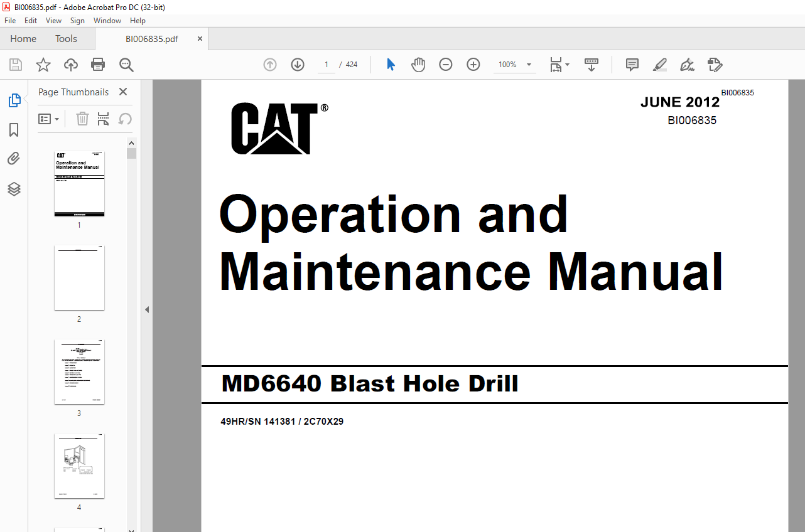This screenshot has width=805, height=532.
Task: Click the 'Maintenance Manual' title text
Action: (x=471, y=272)
